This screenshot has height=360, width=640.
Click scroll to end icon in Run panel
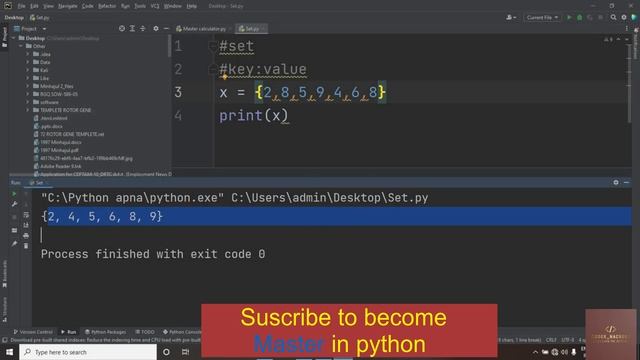coord(26,225)
